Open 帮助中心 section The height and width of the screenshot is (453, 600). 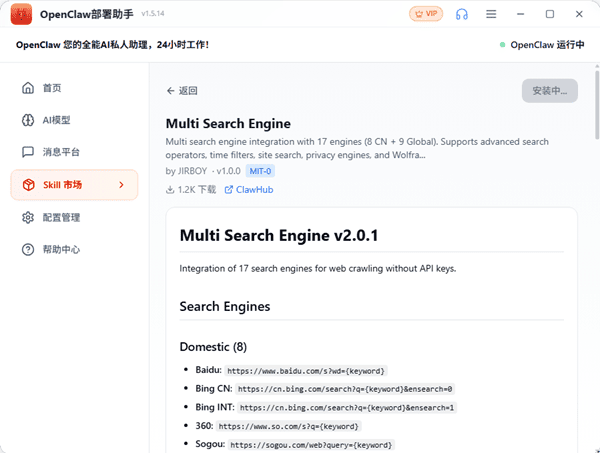[x=74, y=249]
